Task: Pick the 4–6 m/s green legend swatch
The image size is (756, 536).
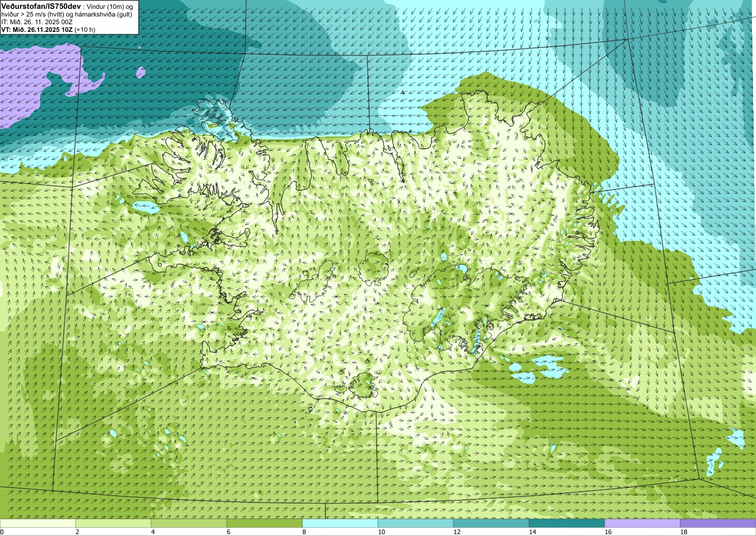Action: coord(189,523)
